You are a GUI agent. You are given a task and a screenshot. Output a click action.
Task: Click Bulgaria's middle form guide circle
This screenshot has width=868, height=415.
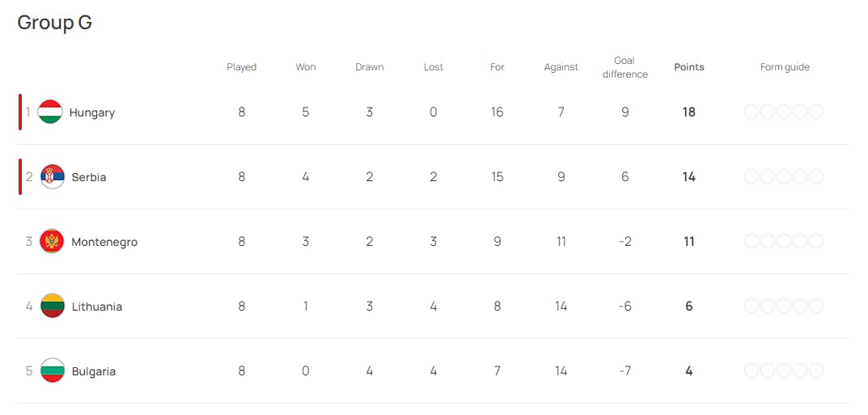(784, 371)
